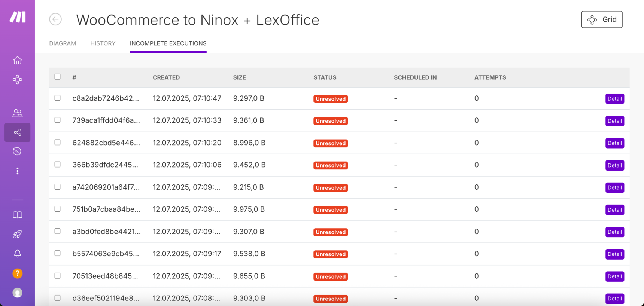Open Detail for a3bd0fed8be4421...
This screenshot has height=306, width=644.
(x=614, y=232)
